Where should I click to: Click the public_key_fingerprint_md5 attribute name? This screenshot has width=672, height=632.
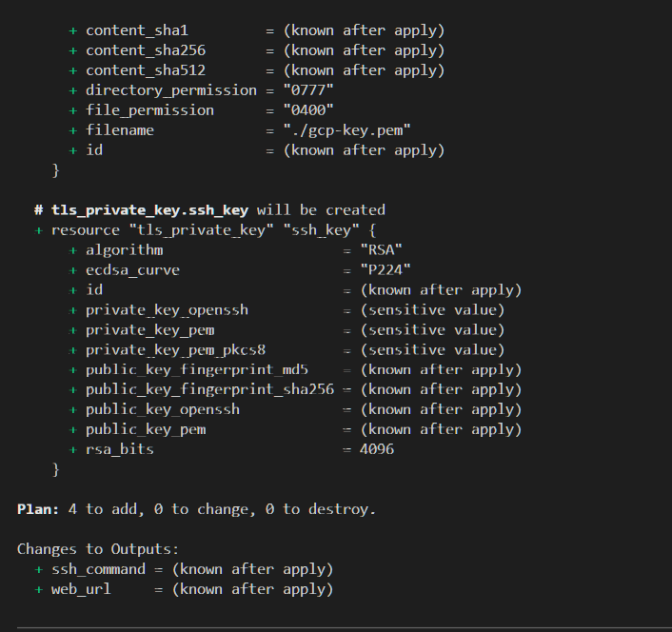(197, 370)
